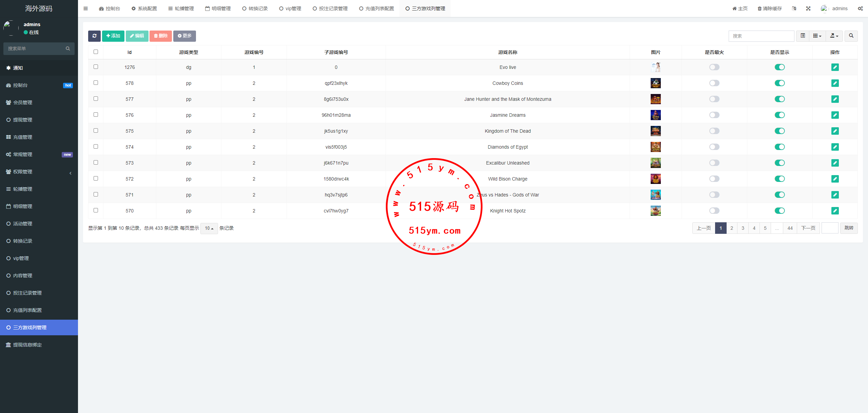This screenshot has width=868, height=413.
Task: Click the fullscreen icon in top bar
Action: 808,8
